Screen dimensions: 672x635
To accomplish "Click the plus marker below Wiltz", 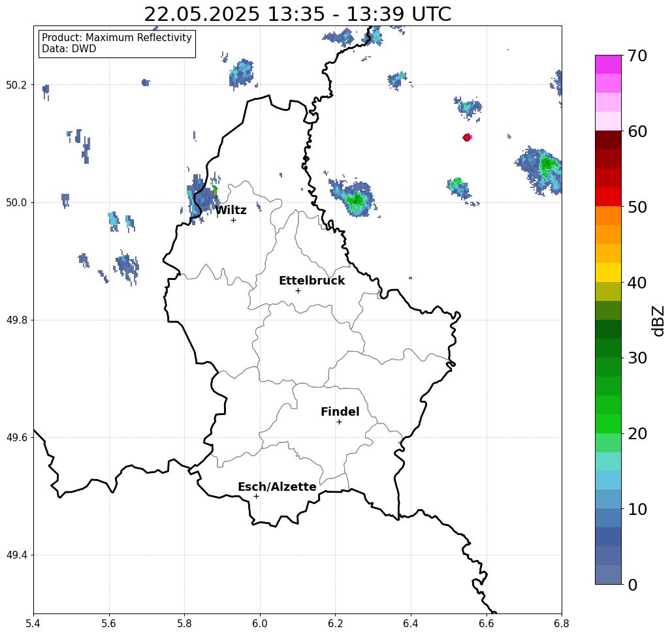I will (233, 220).
